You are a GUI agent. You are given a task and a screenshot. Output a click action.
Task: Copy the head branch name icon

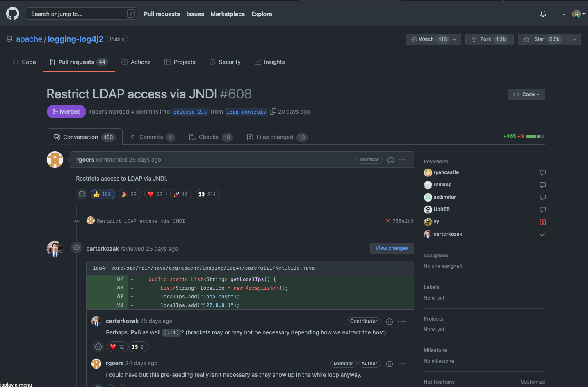[x=273, y=112]
